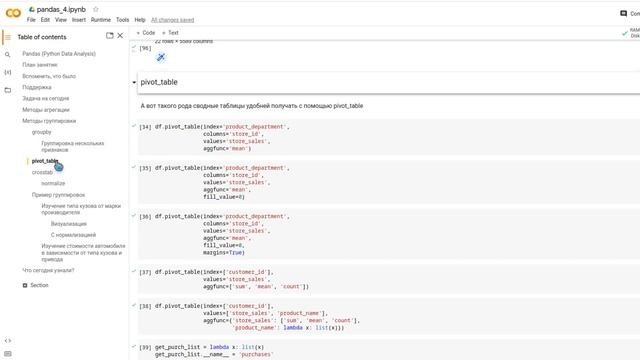
Task: Add a new Code cell
Action: [146, 33]
